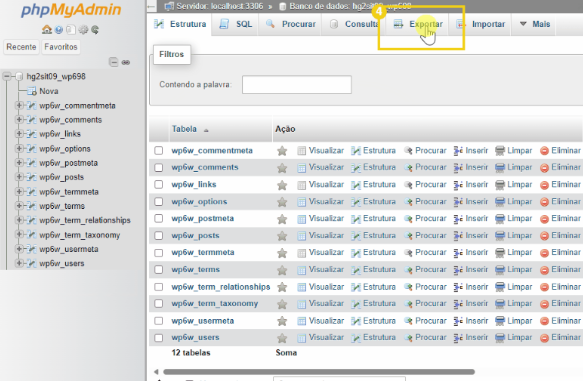
Task: Collapse the hg2sit09_wp698 database tree
Action: coord(7,76)
